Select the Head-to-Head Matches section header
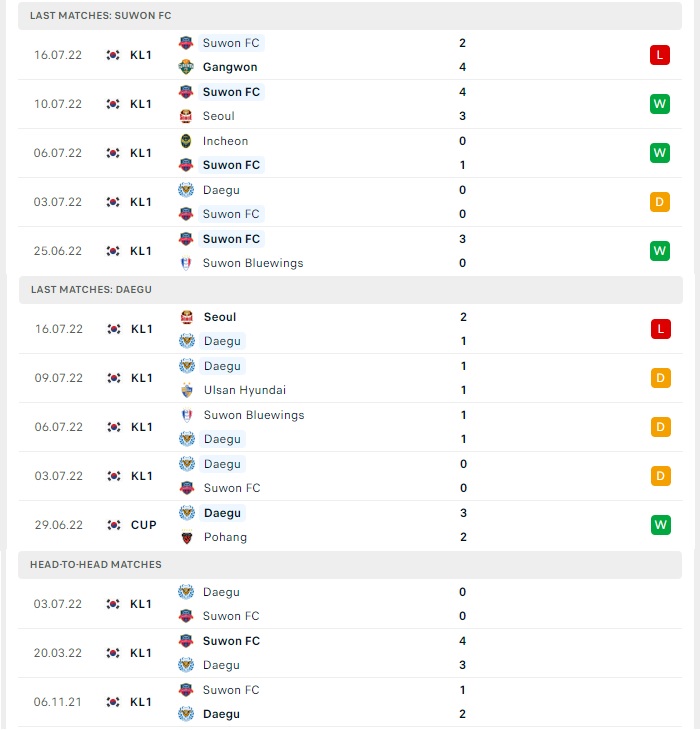 [350, 565]
